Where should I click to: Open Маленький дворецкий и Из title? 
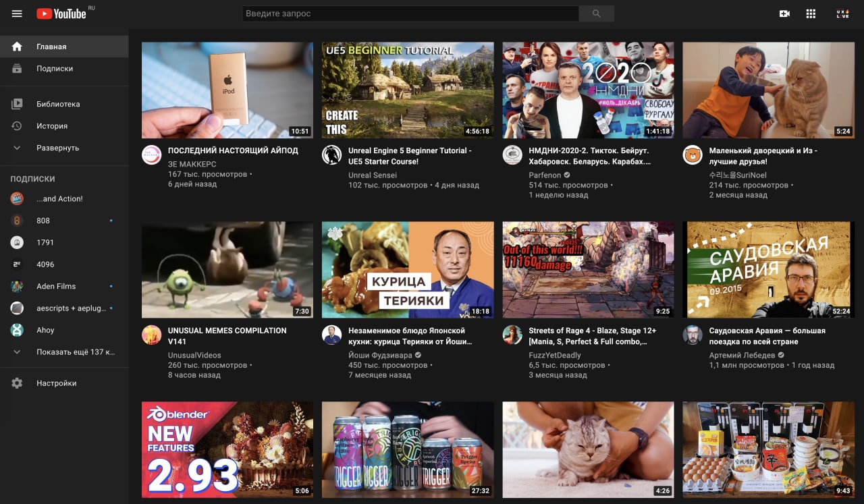[763, 156]
